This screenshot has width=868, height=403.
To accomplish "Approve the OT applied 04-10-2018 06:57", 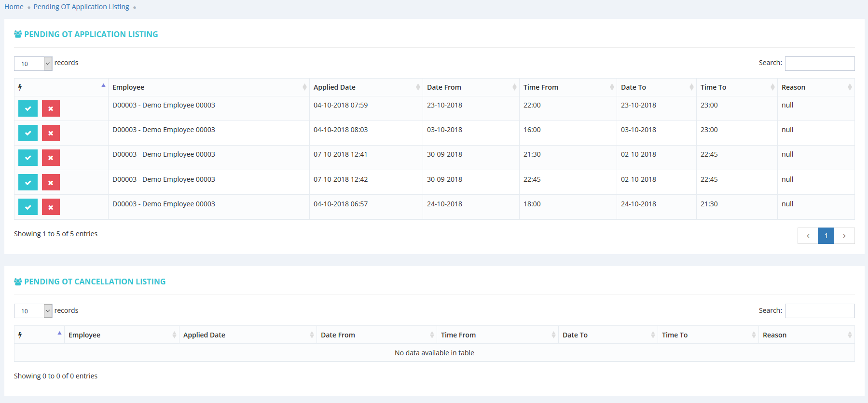I will click(x=28, y=207).
